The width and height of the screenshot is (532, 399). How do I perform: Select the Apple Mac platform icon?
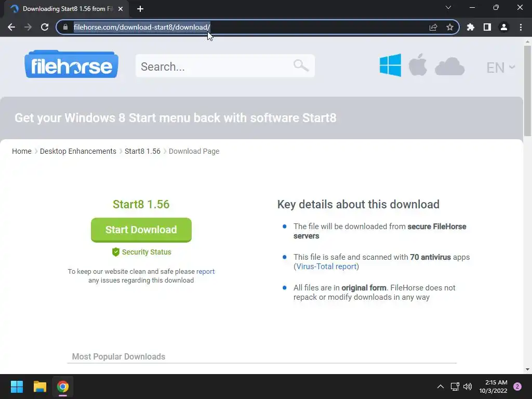coord(418,64)
